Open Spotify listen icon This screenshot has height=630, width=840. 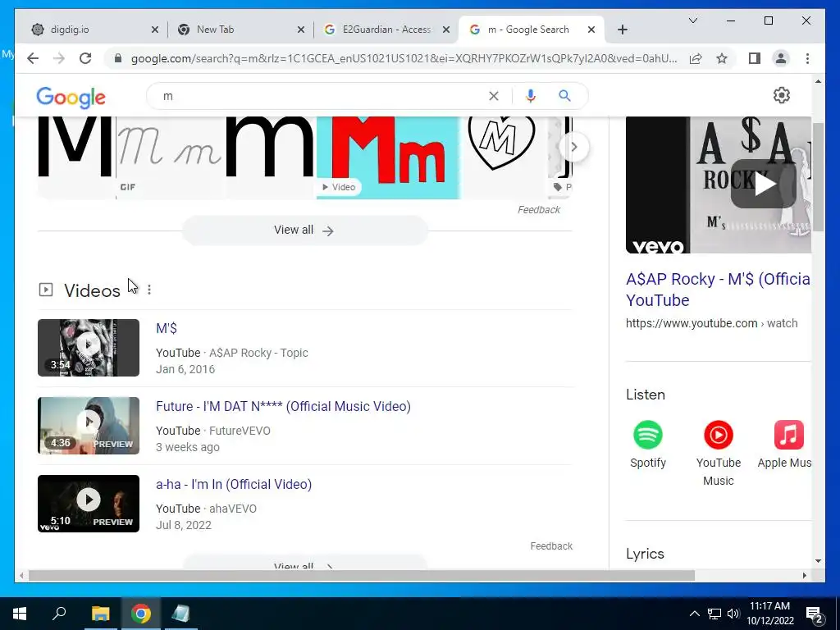pyautogui.click(x=648, y=435)
